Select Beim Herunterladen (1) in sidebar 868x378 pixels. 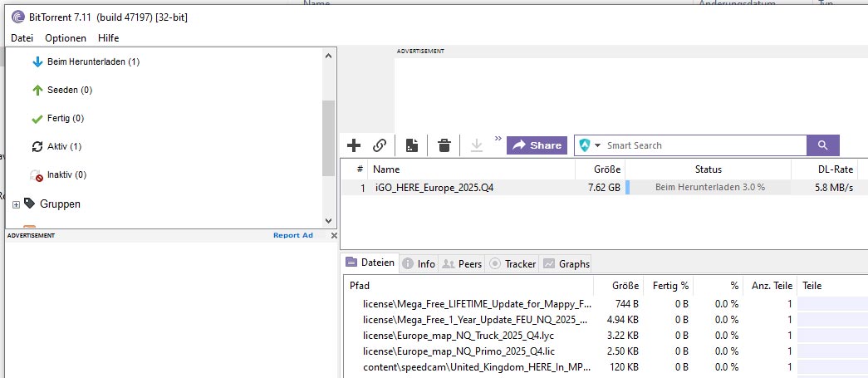coord(93,62)
